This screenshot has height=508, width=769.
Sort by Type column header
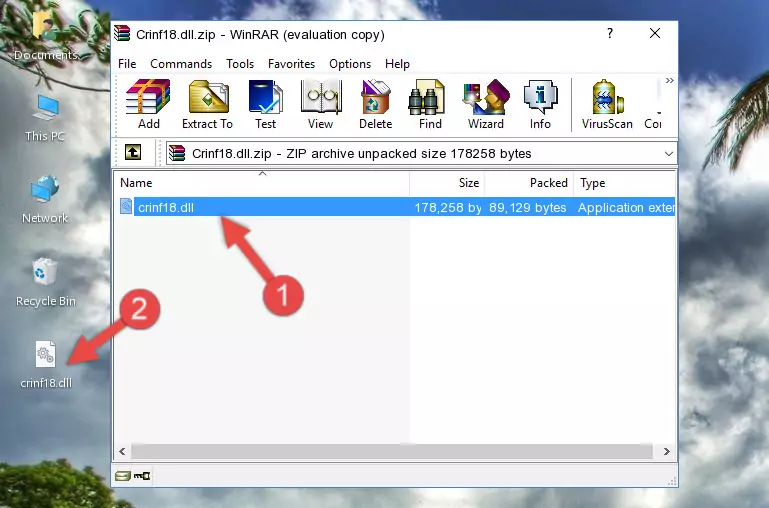pos(624,183)
